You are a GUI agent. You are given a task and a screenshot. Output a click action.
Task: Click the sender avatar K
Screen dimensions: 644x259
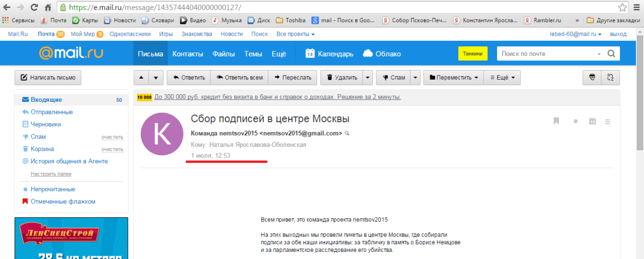point(162,134)
